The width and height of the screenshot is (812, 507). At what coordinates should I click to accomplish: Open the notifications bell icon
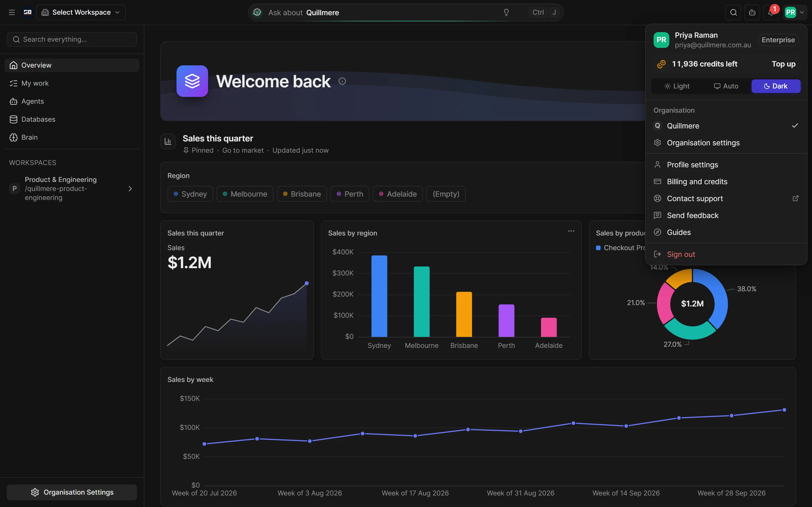[x=771, y=12]
